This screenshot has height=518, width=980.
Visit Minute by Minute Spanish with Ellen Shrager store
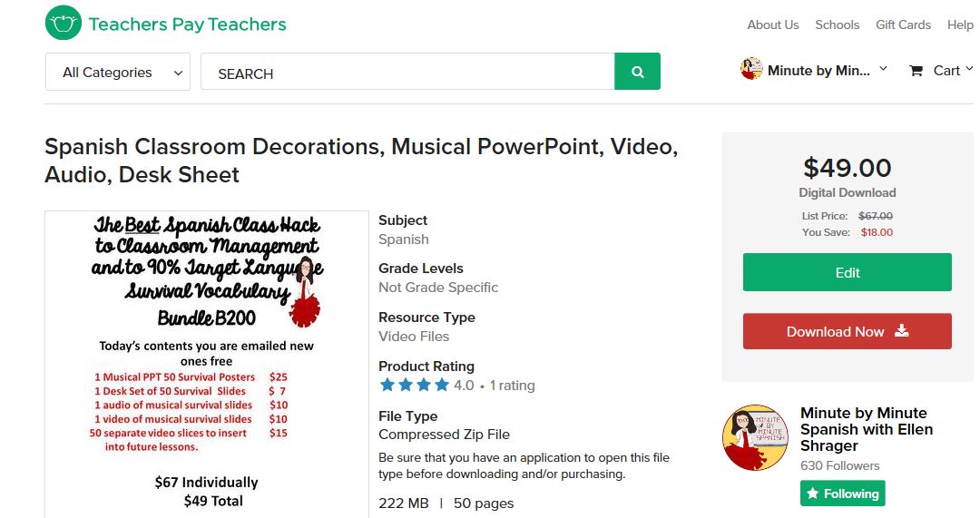[866, 429]
